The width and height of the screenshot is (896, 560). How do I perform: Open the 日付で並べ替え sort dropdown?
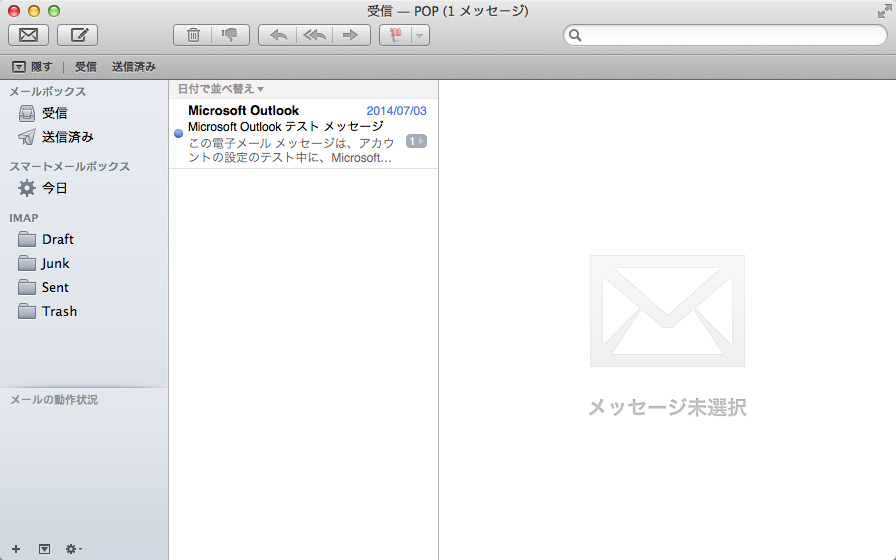coord(221,89)
